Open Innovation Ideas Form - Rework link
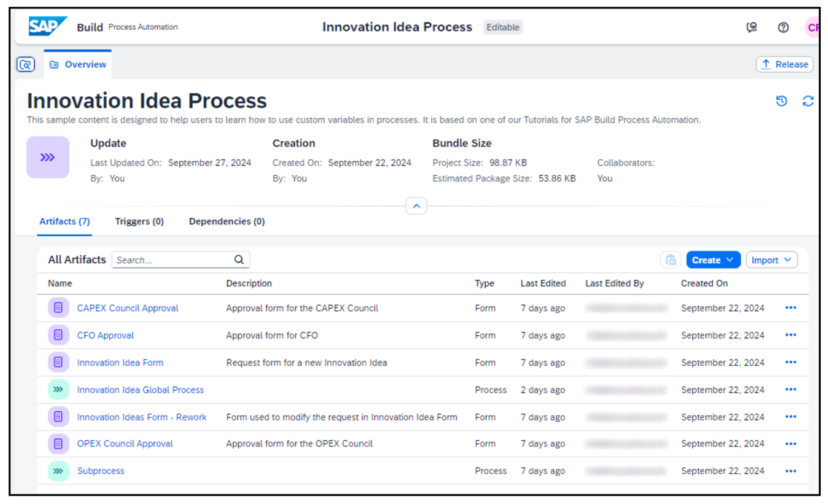 (x=142, y=417)
